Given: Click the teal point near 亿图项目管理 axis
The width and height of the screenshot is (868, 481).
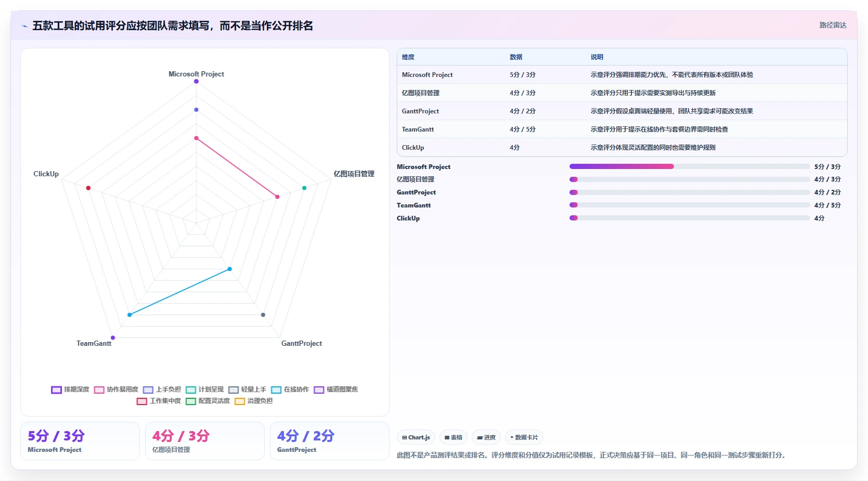Looking at the screenshot, I should [304, 188].
